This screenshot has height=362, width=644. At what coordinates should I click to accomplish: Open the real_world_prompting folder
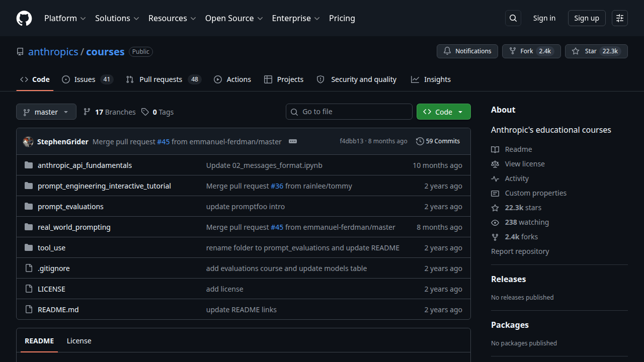pyautogui.click(x=74, y=227)
